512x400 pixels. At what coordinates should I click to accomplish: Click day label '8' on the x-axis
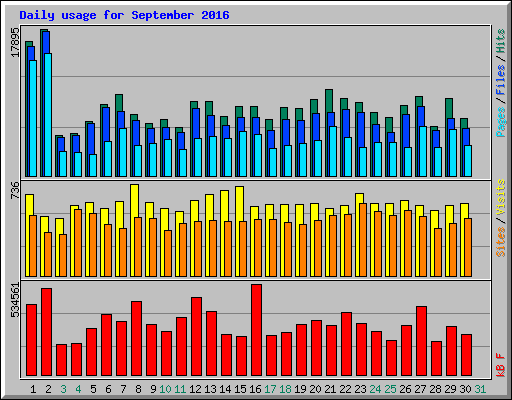[138, 389]
